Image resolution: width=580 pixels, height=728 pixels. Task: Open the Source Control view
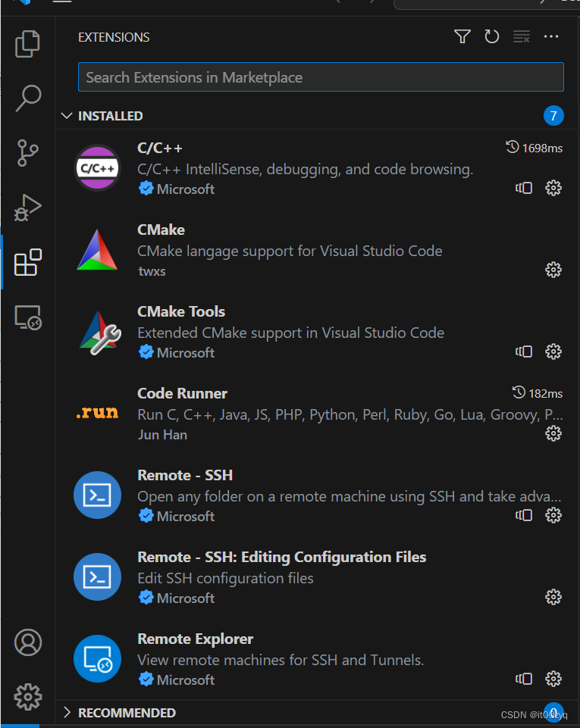28,153
